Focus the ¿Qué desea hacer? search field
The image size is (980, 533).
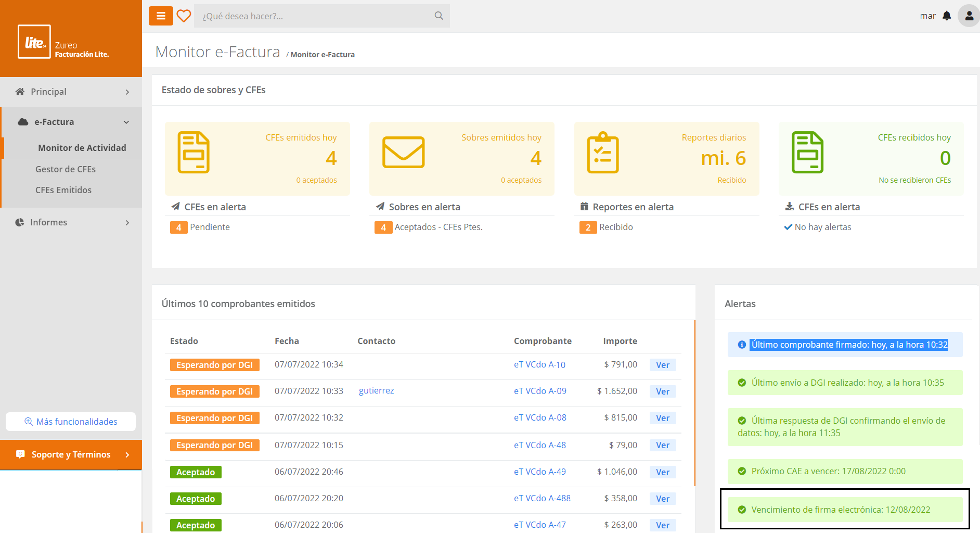click(x=312, y=16)
